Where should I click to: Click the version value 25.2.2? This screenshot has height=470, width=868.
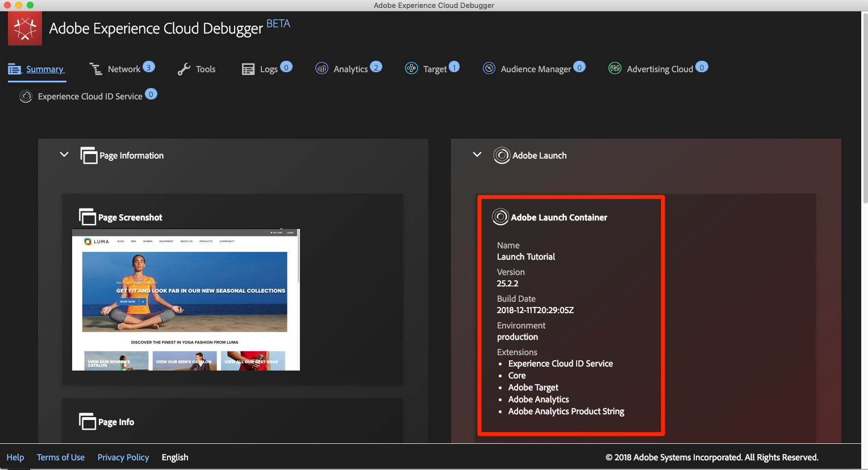click(508, 284)
